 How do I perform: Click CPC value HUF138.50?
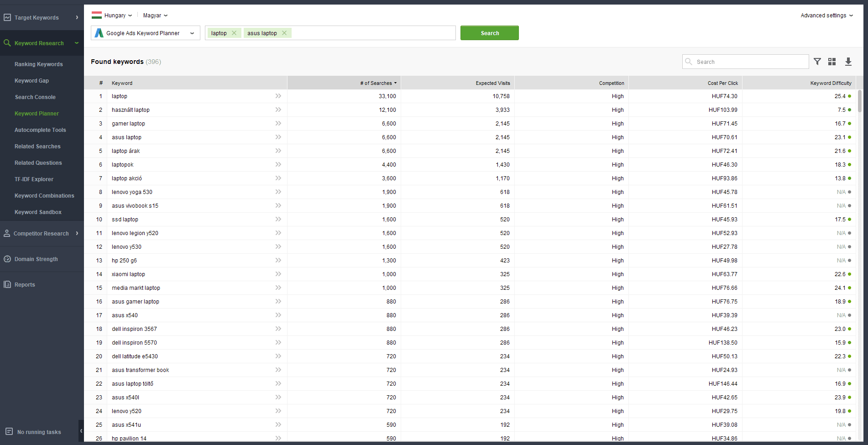coord(723,342)
